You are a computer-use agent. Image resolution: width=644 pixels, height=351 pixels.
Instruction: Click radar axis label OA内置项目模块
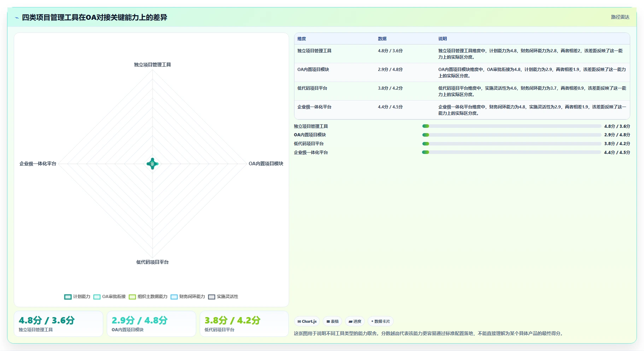click(x=266, y=163)
